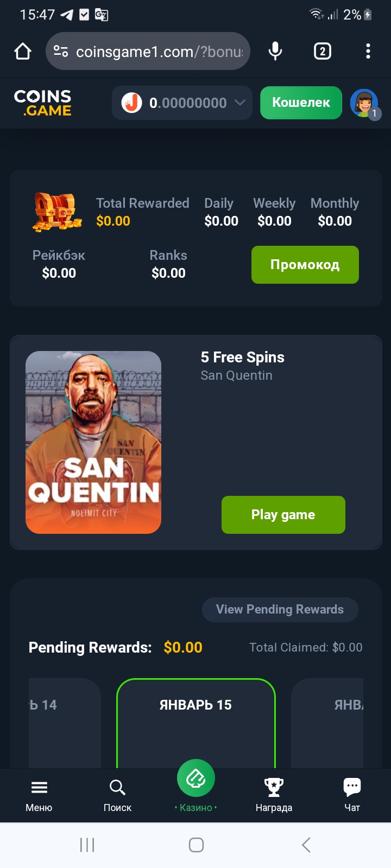Click the Промокод button
This screenshot has height=868, width=391.
tap(305, 265)
